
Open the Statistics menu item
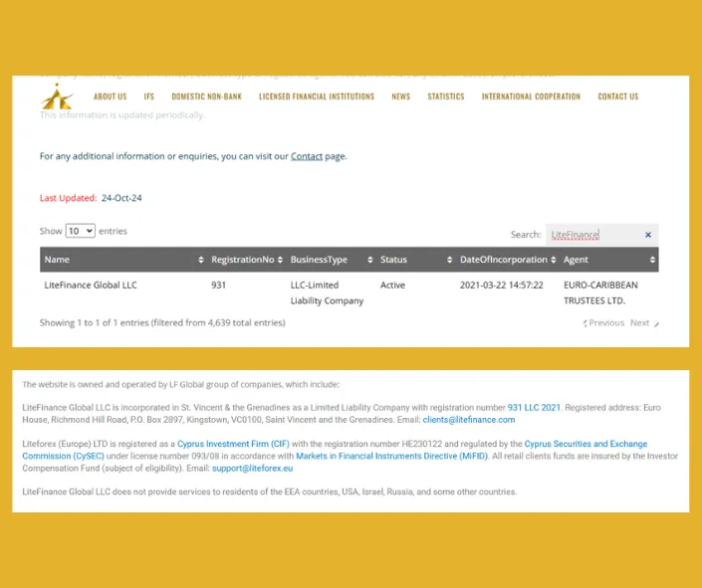coord(446,97)
